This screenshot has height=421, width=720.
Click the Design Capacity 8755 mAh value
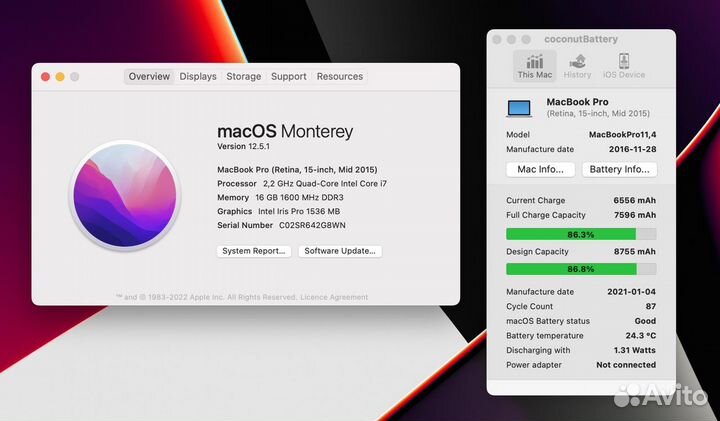point(635,252)
